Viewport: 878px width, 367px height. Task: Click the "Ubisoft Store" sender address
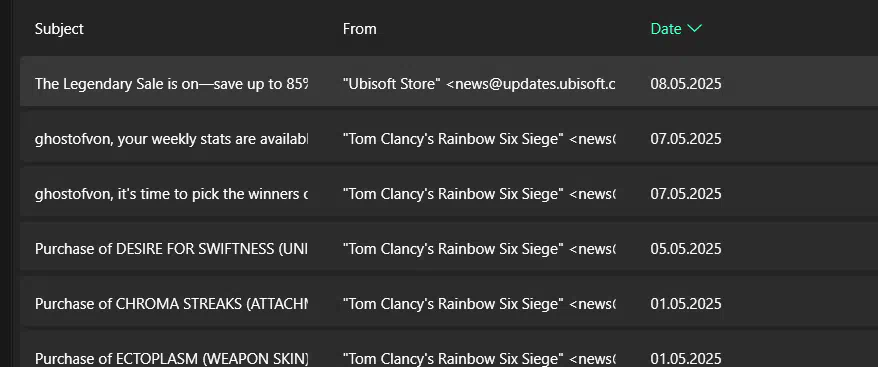[479, 84]
